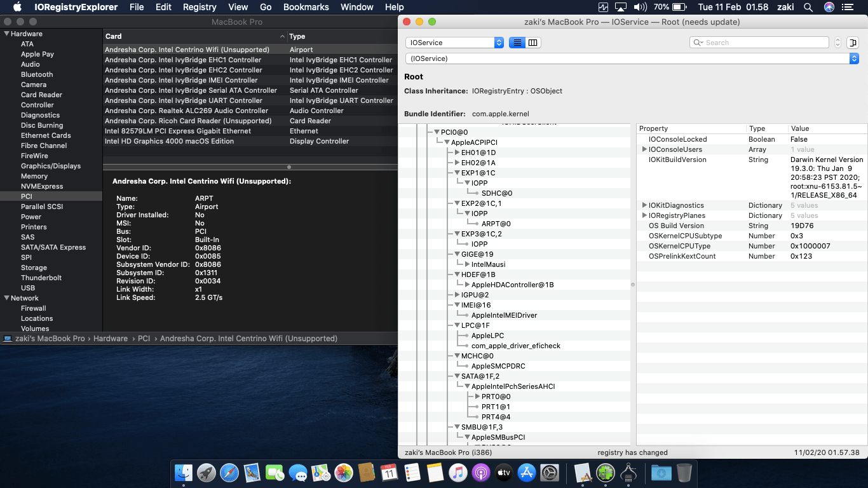Open Siri from the menu bar
The width and height of the screenshot is (868, 488).
tap(829, 7)
